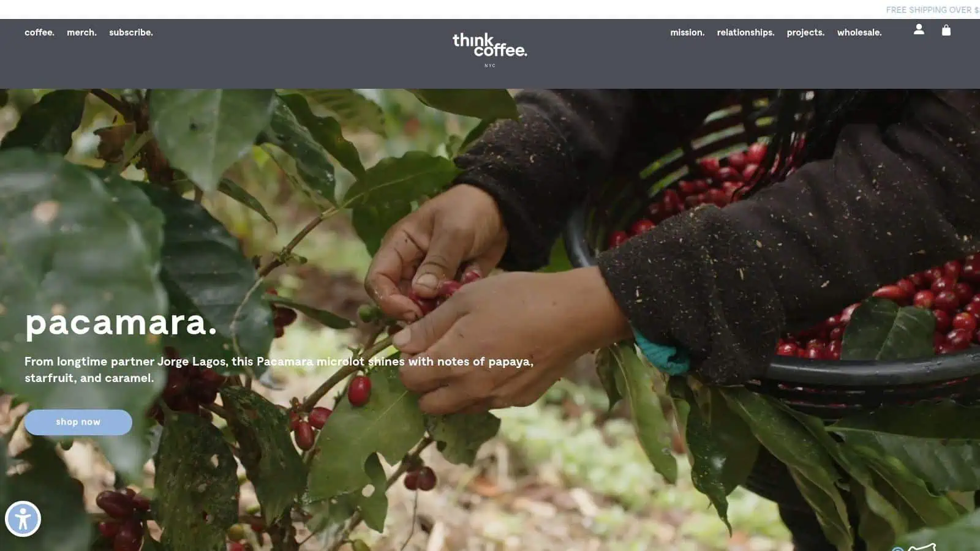The width and height of the screenshot is (980, 551).
Task: Open the shopping bag cart icon
Action: [x=946, y=30]
